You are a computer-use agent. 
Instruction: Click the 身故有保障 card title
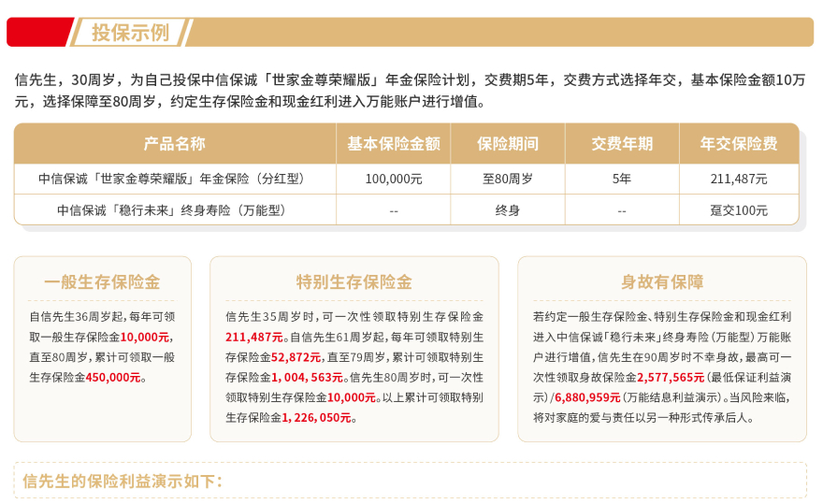point(662,282)
